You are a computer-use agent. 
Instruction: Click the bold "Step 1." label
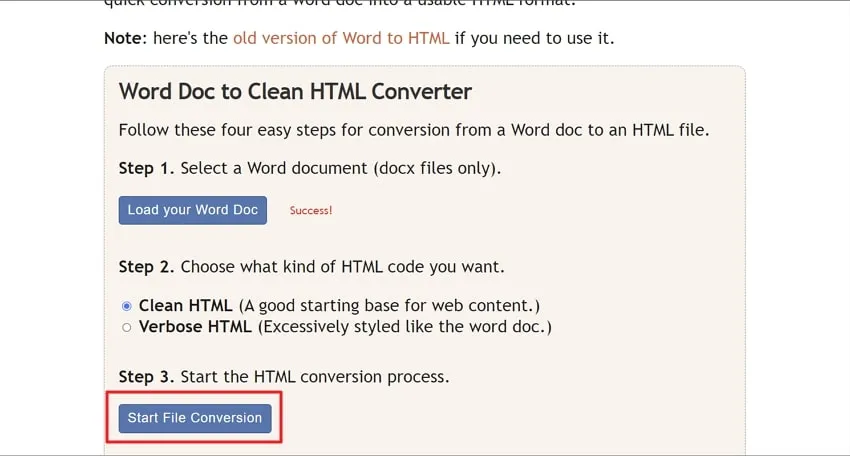(x=147, y=168)
